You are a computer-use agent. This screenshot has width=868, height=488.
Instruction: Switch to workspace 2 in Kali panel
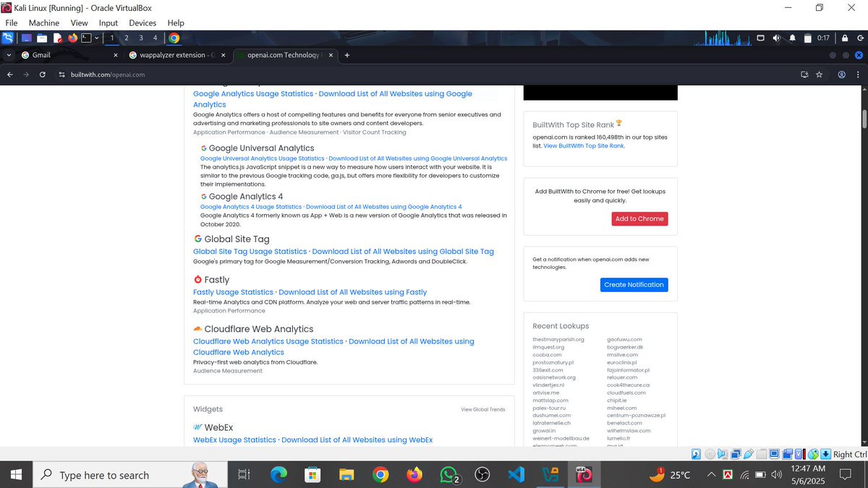[x=127, y=38]
